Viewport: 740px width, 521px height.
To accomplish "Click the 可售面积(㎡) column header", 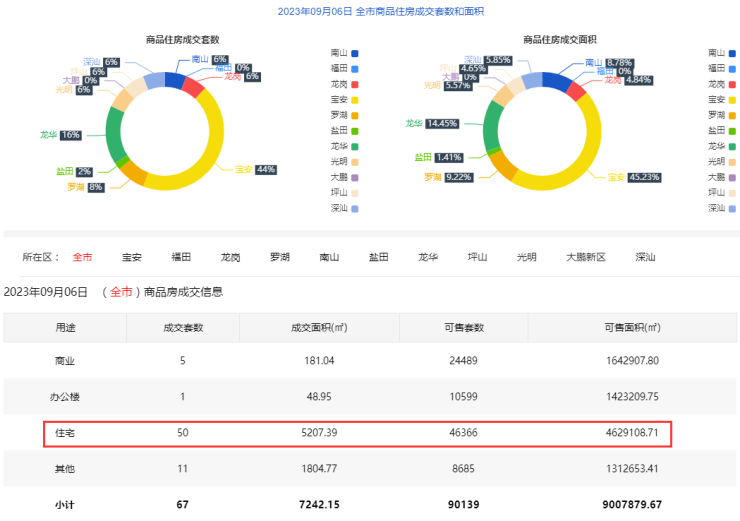I will (632, 328).
